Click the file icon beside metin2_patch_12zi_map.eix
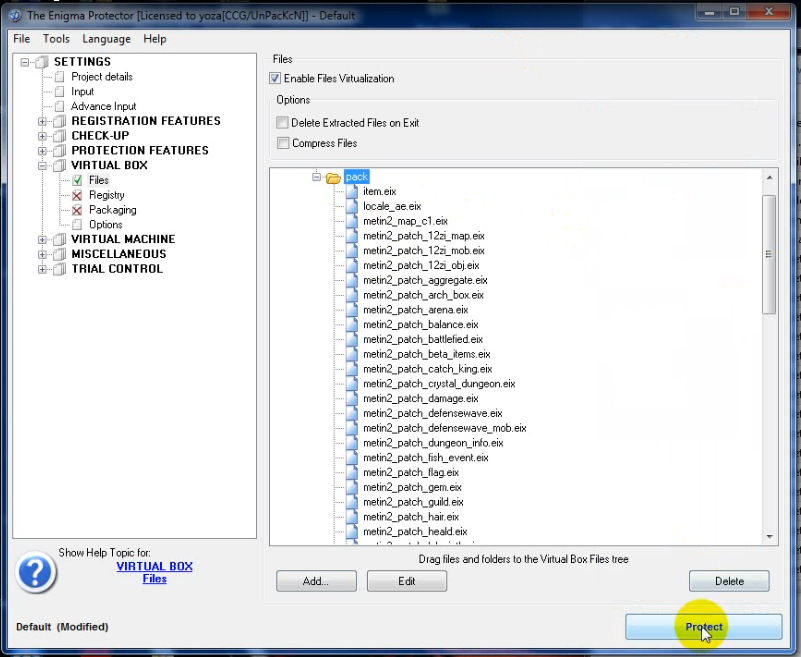 click(x=351, y=236)
